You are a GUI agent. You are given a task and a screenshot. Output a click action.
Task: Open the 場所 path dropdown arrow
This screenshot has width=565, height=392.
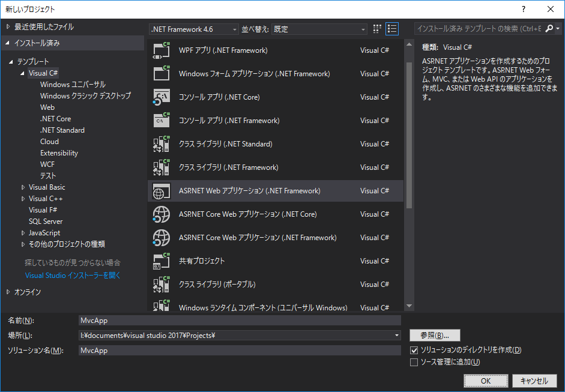coord(397,335)
